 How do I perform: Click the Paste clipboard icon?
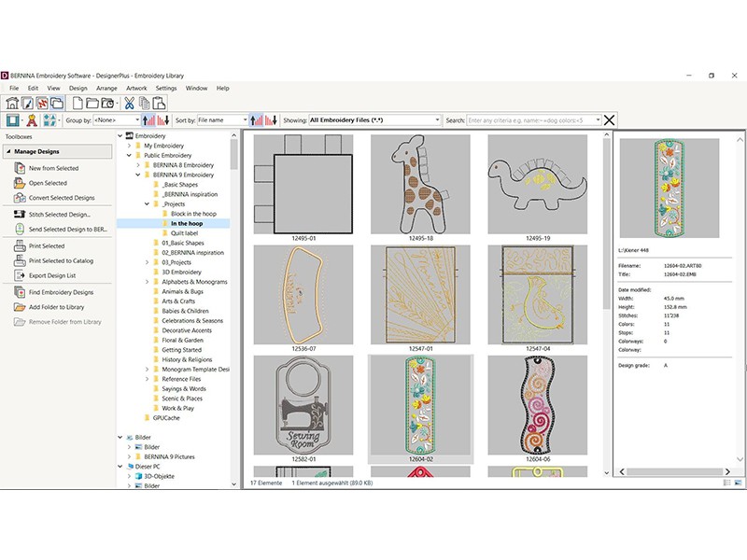pos(159,103)
